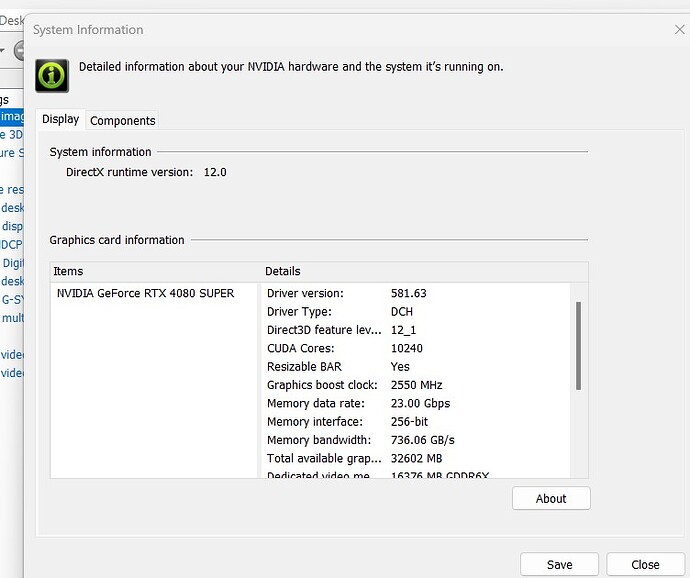Close the System Information dialog with X
This screenshot has height=578, width=690.
click(679, 29)
